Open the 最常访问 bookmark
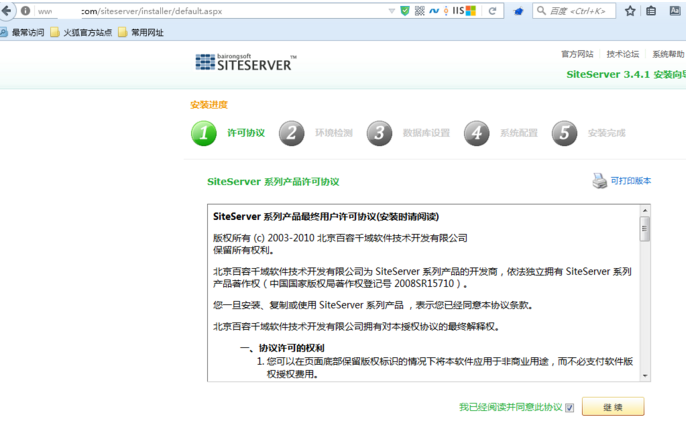Screen dimensions: 686x423 click(23, 32)
